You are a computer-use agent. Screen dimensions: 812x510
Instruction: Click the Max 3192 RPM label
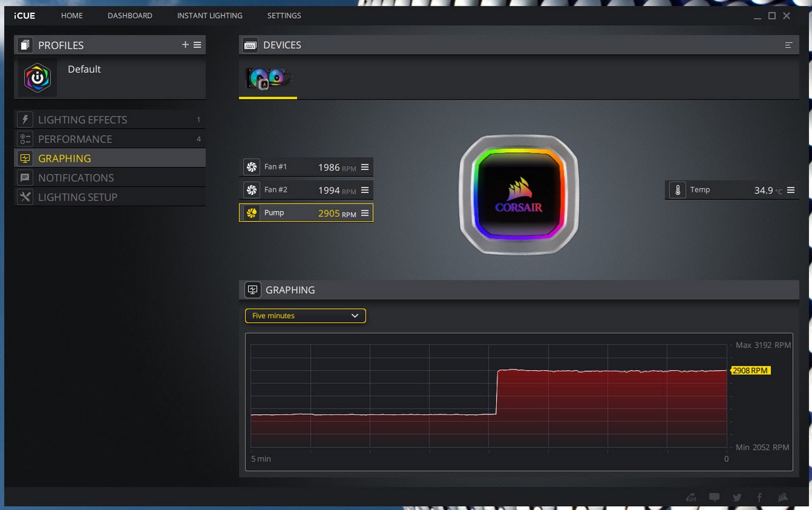point(763,345)
